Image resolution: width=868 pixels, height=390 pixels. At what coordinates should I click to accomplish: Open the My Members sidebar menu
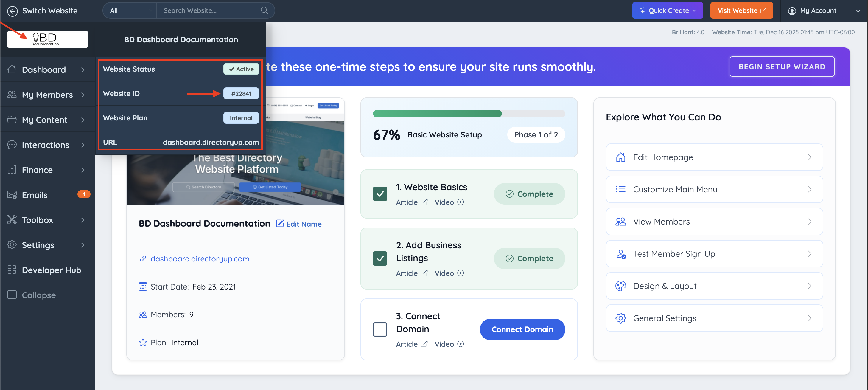47,95
